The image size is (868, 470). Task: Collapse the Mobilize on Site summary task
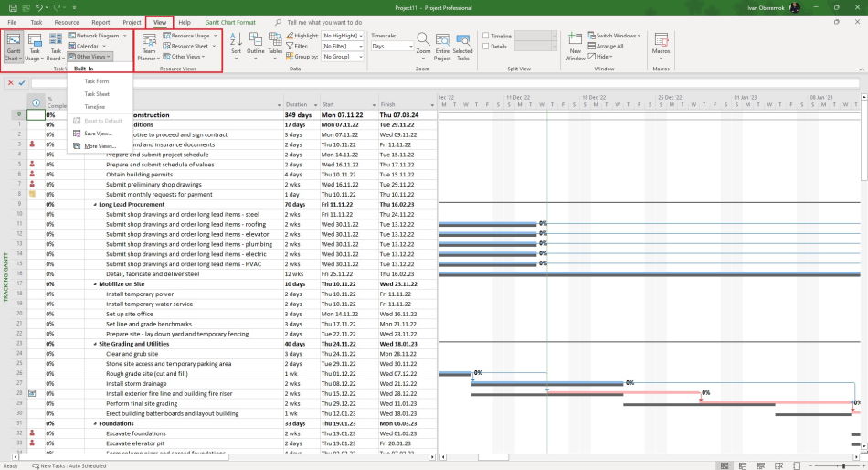pyautogui.click(x=95, y=284)
